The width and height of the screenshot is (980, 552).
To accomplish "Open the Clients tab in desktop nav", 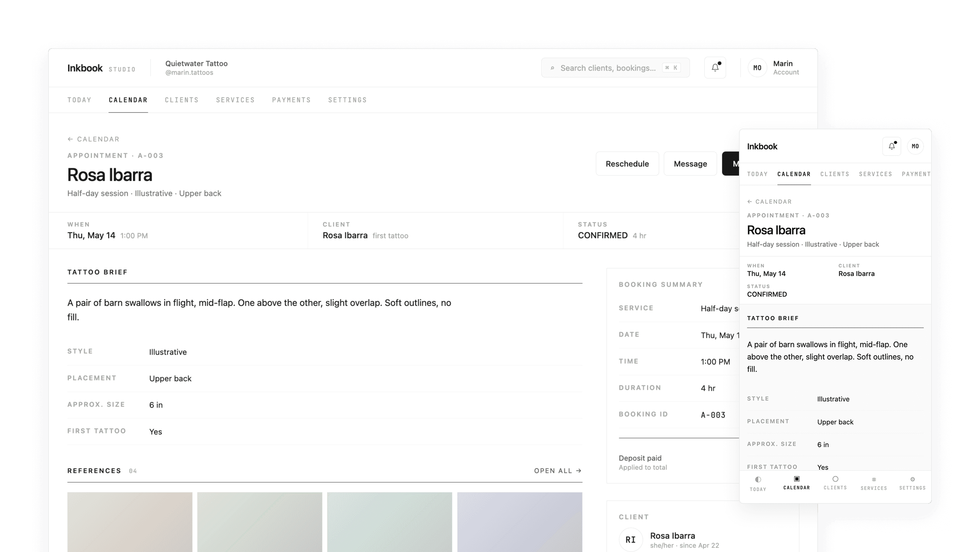I will (182, 100).
